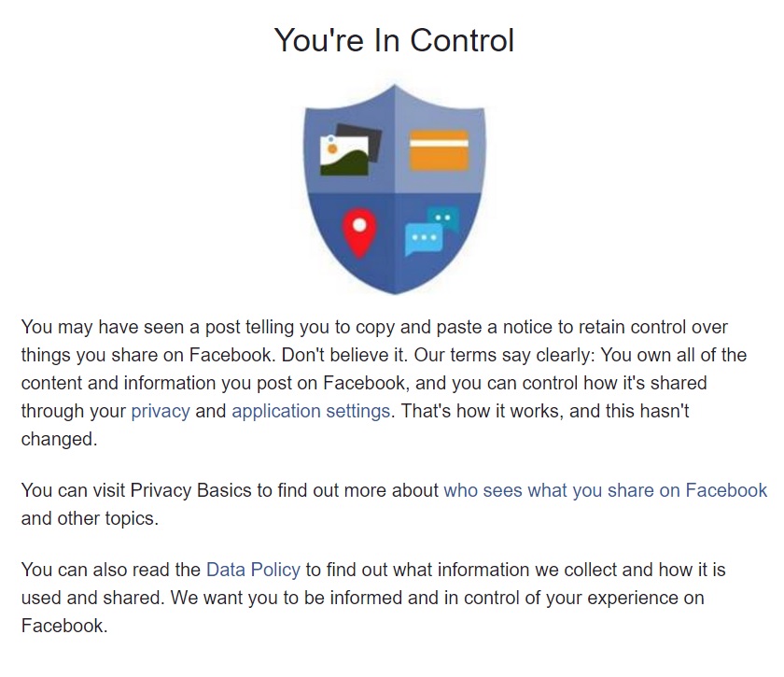Click the orange credit card icon
This screenshot has height=677, width=784.
point(439,150)
